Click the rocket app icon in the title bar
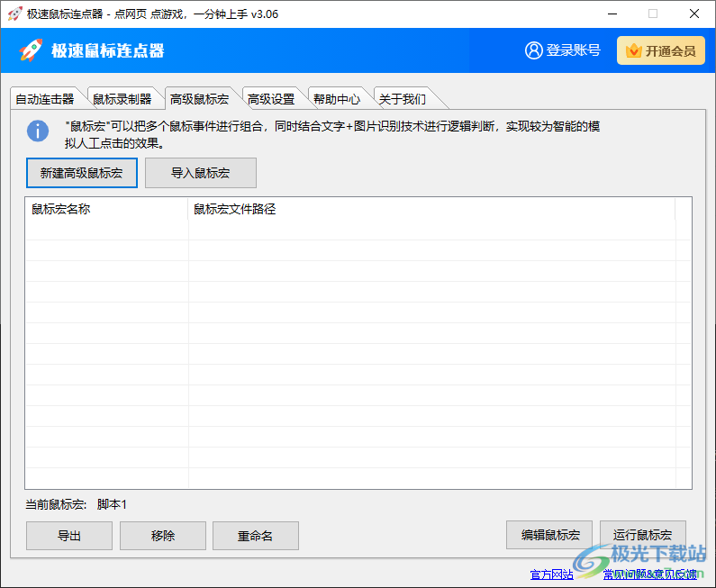This screenshot has width=716, height=588. pos(14,14)
